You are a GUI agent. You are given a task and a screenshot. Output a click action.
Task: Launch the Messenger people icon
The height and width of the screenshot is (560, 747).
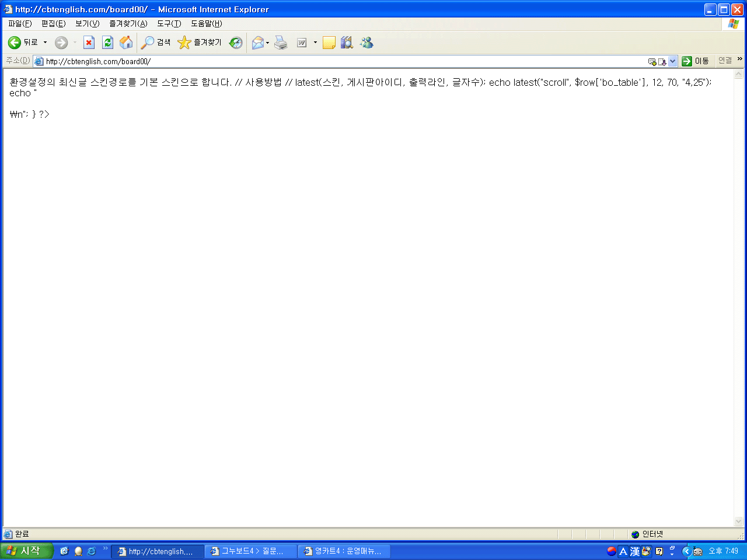[x=366, y=43]
